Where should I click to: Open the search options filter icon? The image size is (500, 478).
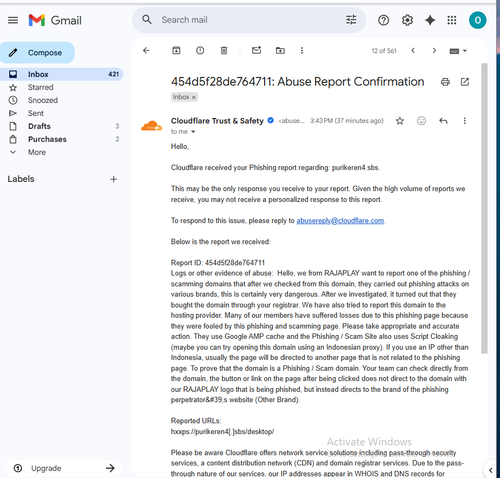351,20
